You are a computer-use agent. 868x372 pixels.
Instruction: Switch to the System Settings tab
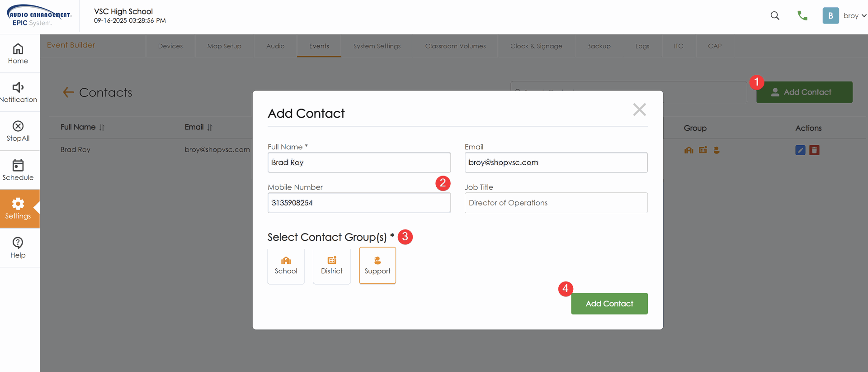377,46
